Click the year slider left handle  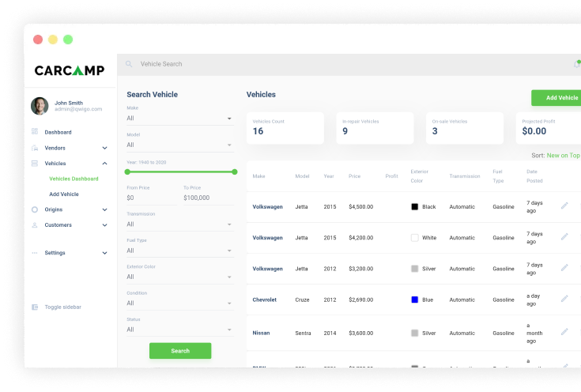point(127,172)
